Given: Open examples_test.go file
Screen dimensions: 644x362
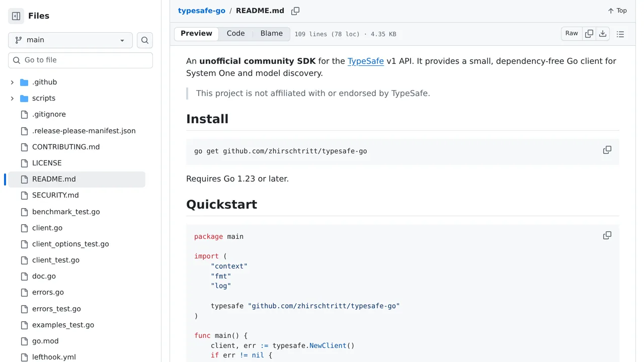Looking at the screenshot, I should (x=63, y=325).
